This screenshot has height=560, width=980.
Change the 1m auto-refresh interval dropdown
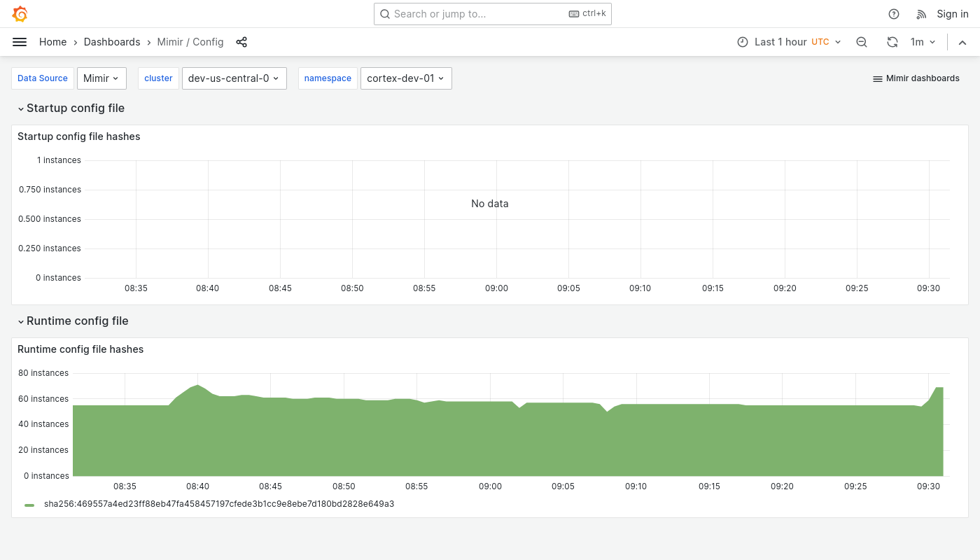pos(923,42)
